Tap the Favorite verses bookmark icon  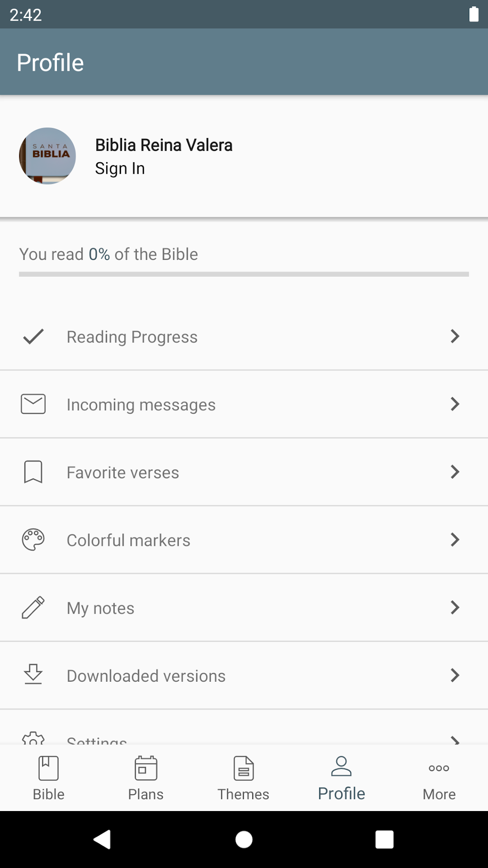(33, 472)
